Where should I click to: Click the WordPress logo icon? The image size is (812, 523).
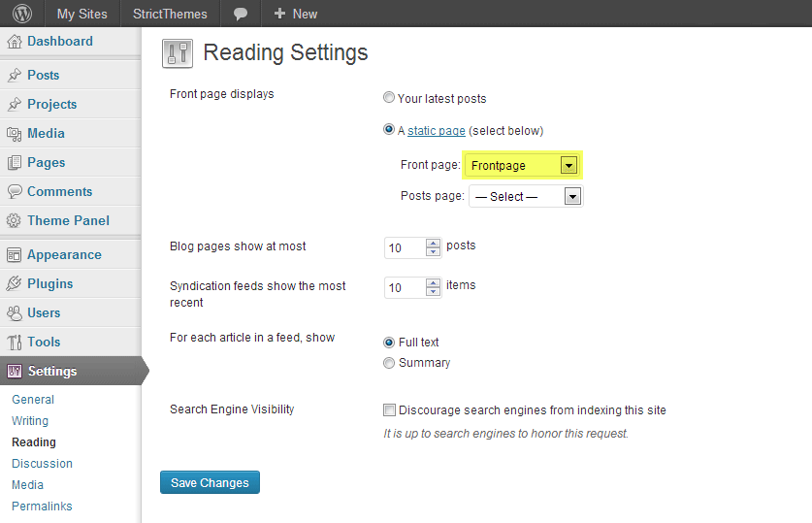point(21,14)
